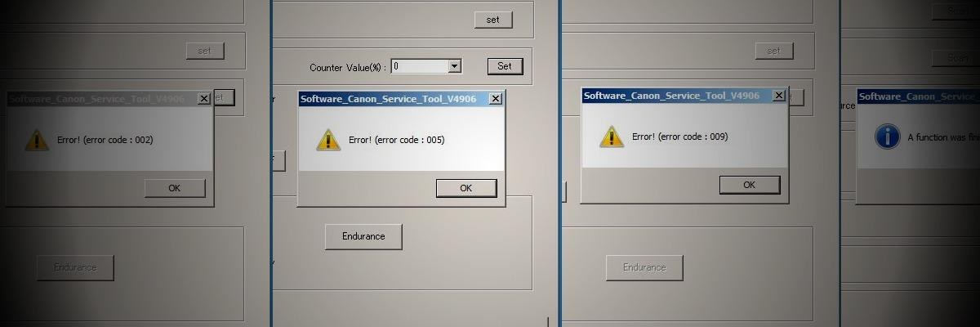Click the Endurance button in the center panel
This screenshot has height=327, width=980.
coord(363,236)
